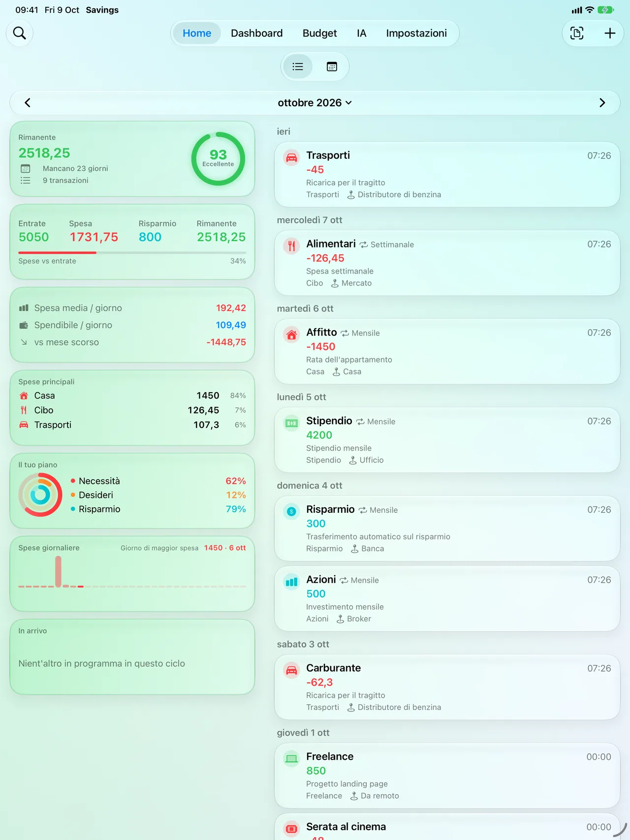Switch to calendar view toggle
Image resolution: width=630 pixels, height=840 pixels.
pyautogui.click(x=332, y=66)
